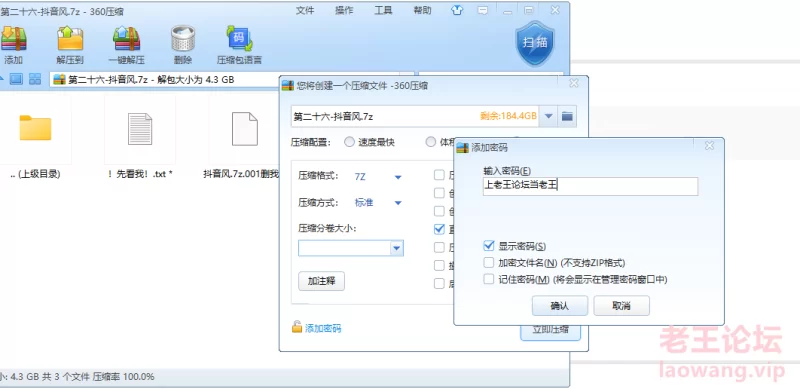Click the 添加密码 link

point(323,328)
